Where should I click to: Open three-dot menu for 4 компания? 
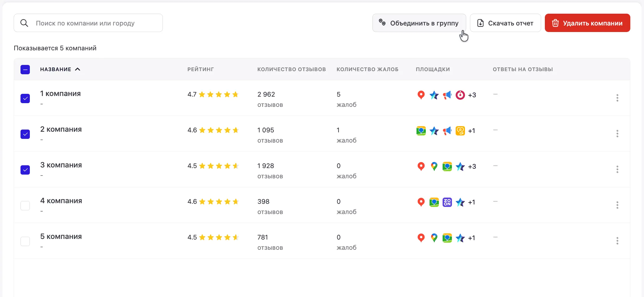pos(617,205)
